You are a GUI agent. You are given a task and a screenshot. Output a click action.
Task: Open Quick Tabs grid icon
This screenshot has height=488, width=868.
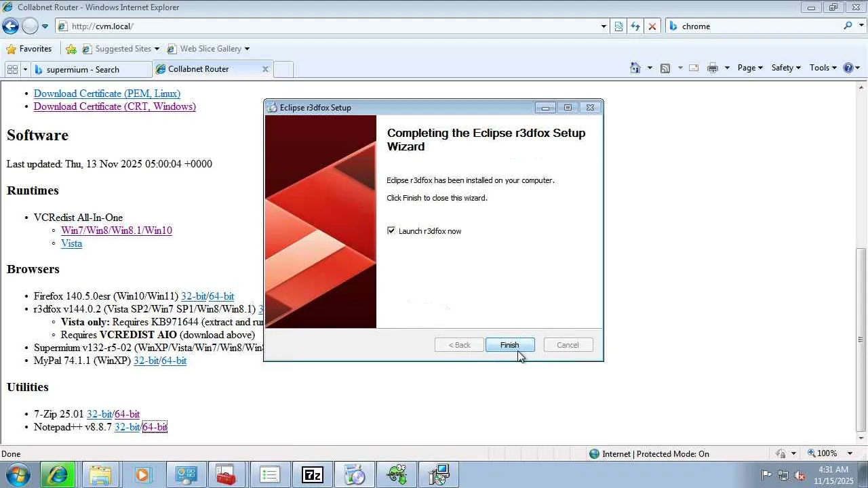pyautogui.click(x=12, y=69)
